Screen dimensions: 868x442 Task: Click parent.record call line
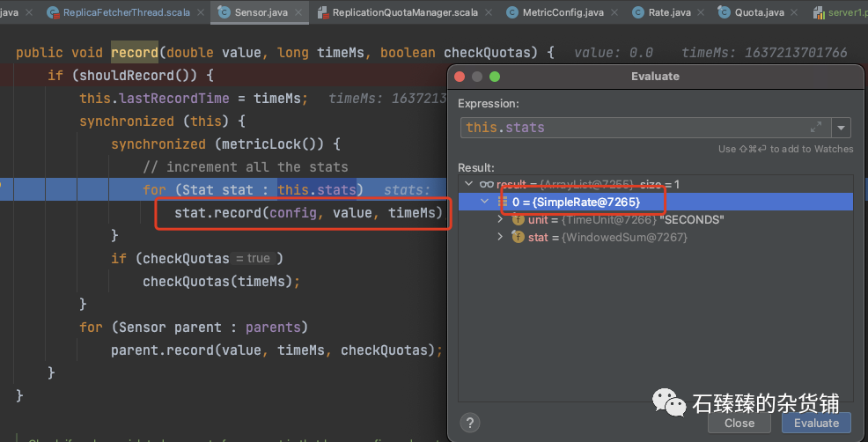276,350
